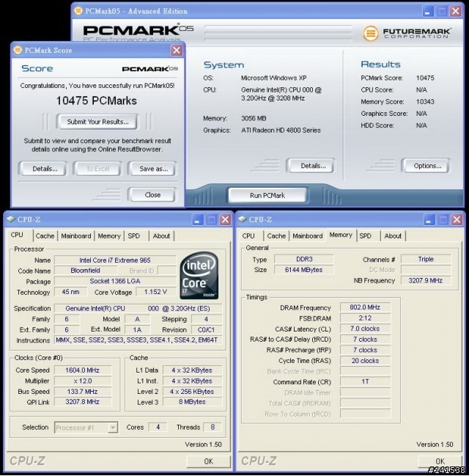Minimize the left CPU-Z window
Screen dimensions: 469x476
click(x=197, y=219)
